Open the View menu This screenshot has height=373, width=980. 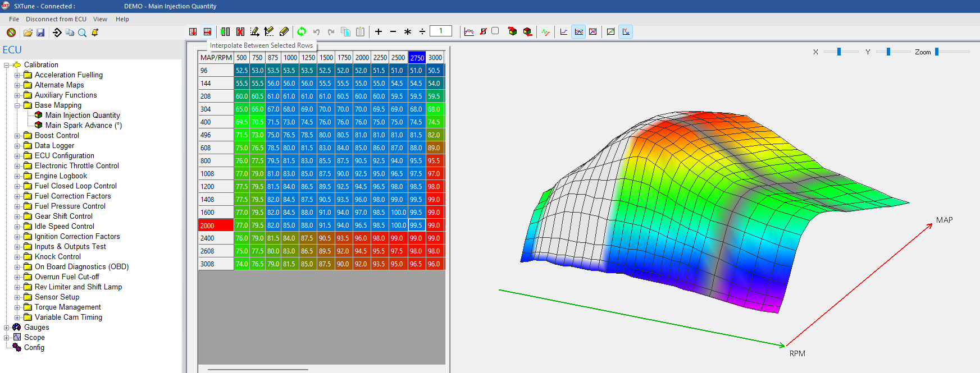tap(100, 19)
